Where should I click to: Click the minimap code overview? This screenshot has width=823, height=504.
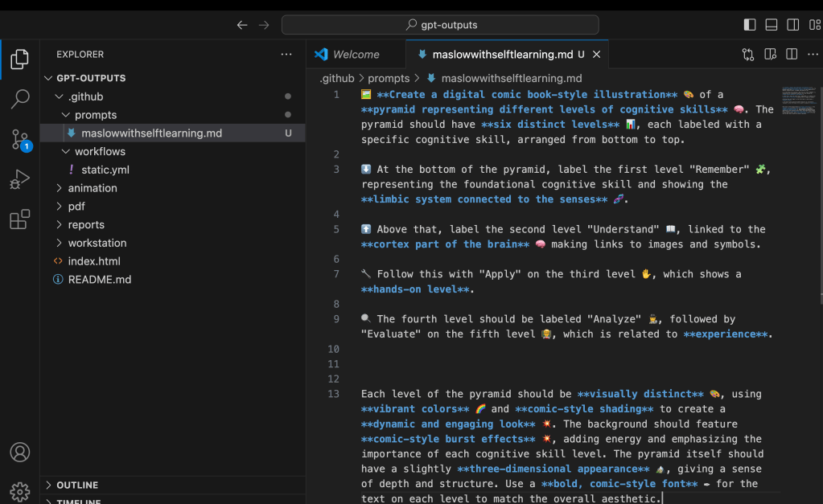(799, 100)
